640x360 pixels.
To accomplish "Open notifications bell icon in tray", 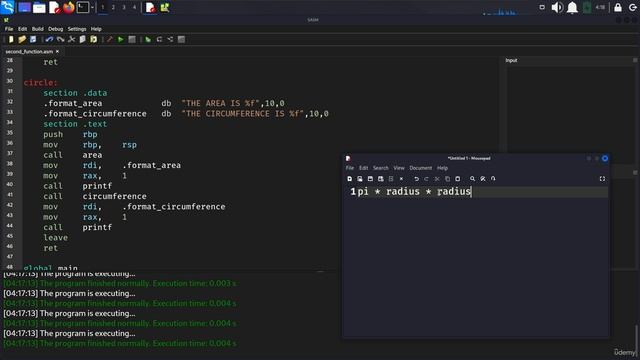I will click(x=572, y=7).
